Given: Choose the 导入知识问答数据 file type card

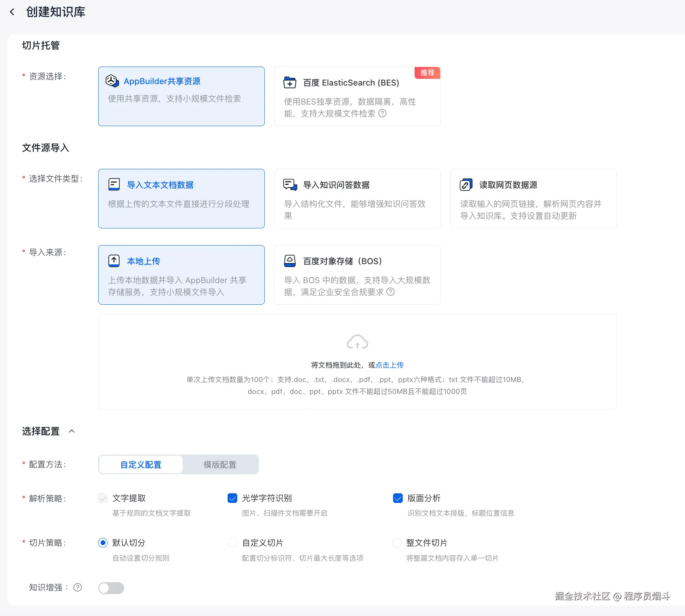Looking at the screenshot, I should 357,199.
